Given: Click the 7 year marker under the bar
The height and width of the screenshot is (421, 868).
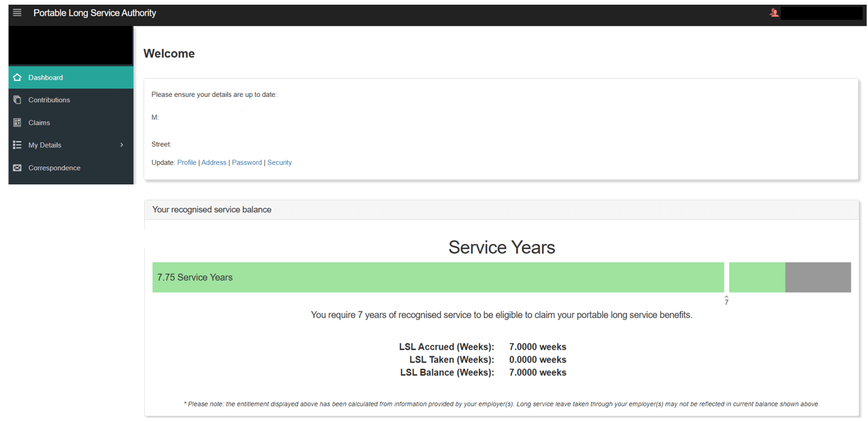Looking at the screenshot, I should [726, 302].
